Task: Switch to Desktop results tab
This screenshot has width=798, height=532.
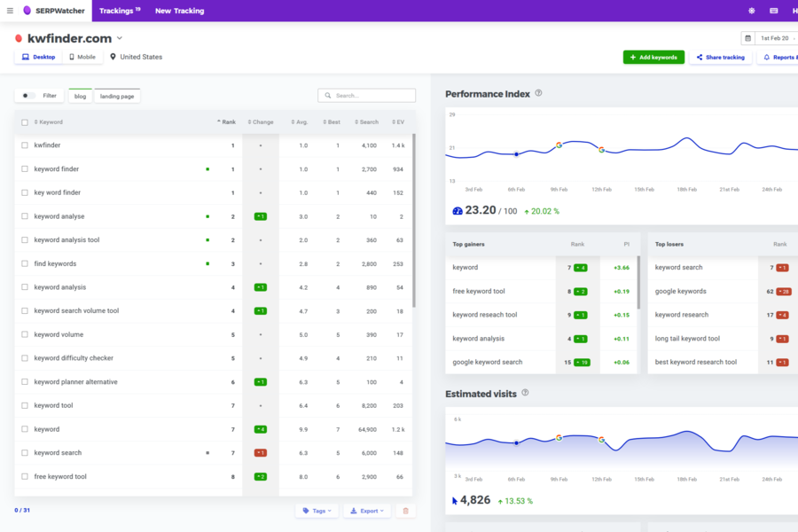Action: (x=39, y=57)
